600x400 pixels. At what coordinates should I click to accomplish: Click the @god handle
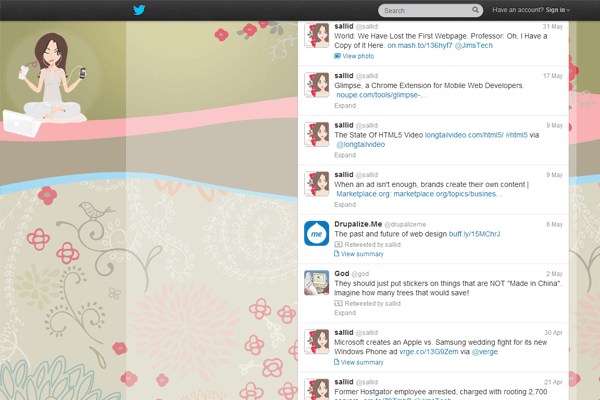point(360,274)
